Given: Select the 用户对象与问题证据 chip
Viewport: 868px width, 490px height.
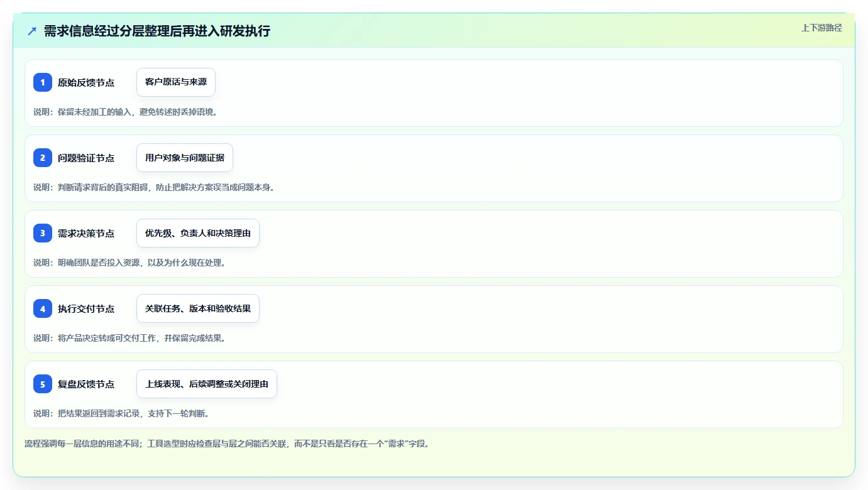Looking at the screenshot, I should (x=185, y=158).
